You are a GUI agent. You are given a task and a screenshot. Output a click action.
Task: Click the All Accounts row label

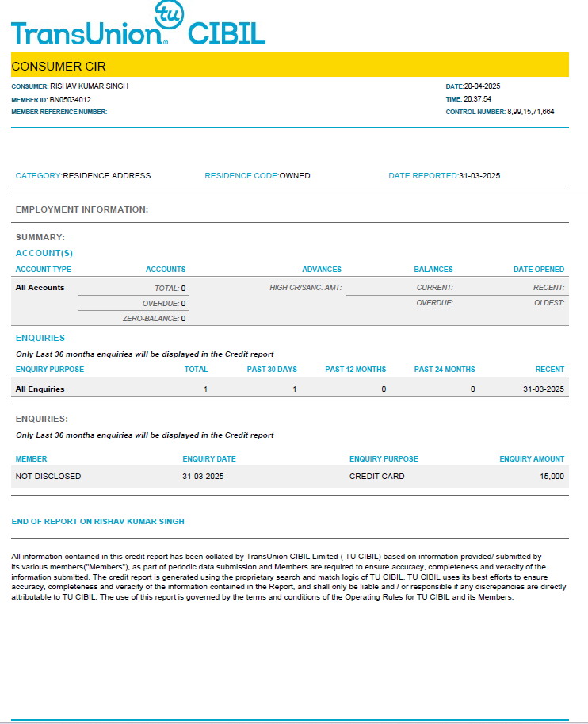coord(40,288)
